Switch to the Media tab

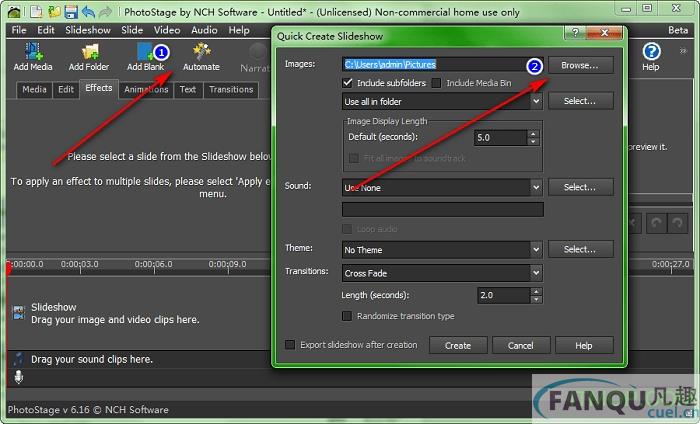tap(34, 89)
